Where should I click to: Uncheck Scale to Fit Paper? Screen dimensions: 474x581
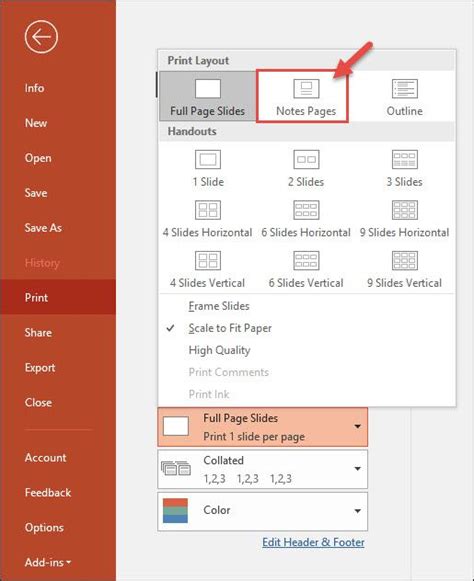click(230, 328)
